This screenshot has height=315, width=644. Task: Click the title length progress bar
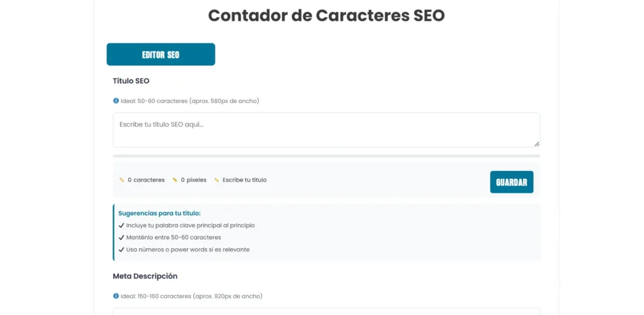click(326, 156)
